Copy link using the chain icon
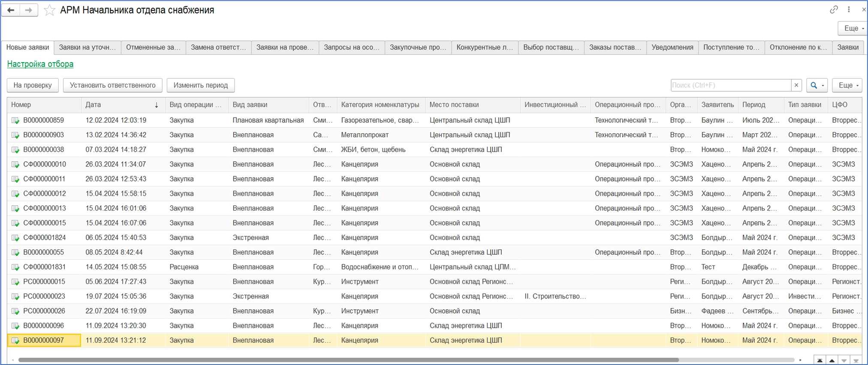The image size is (868, 365). (833, 9)
